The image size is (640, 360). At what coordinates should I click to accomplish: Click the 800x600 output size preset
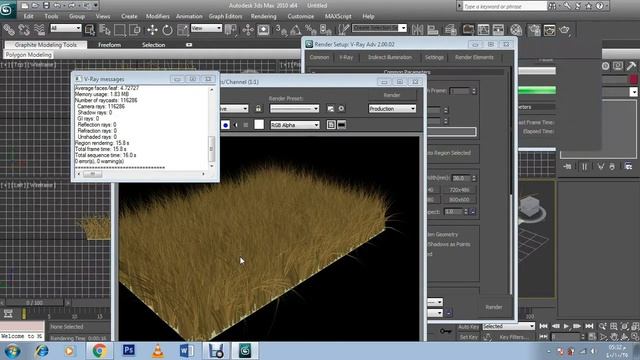pos(459,200)
